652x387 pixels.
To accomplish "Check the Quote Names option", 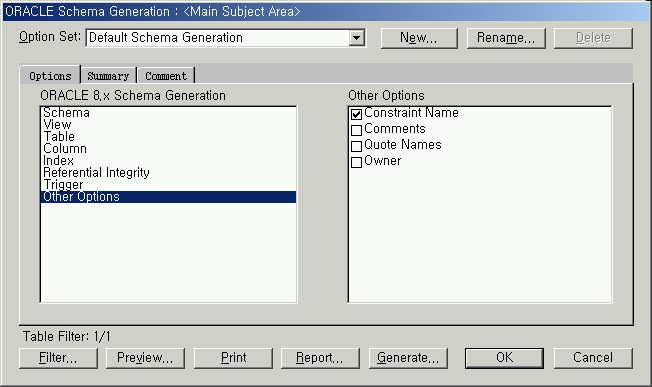I will [x=356, y=146].
